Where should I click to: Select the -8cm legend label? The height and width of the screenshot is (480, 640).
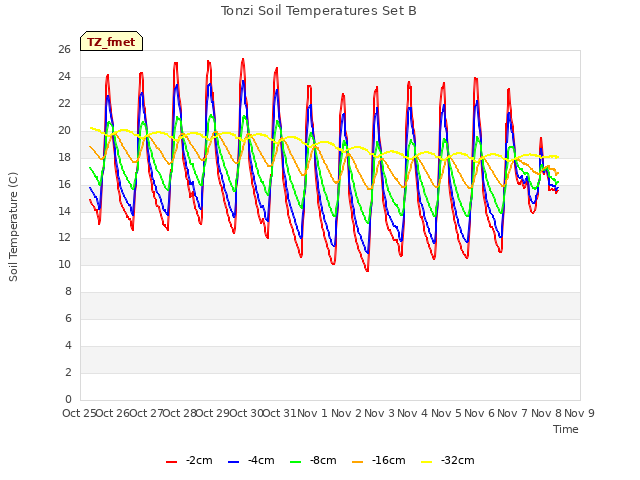323,460
